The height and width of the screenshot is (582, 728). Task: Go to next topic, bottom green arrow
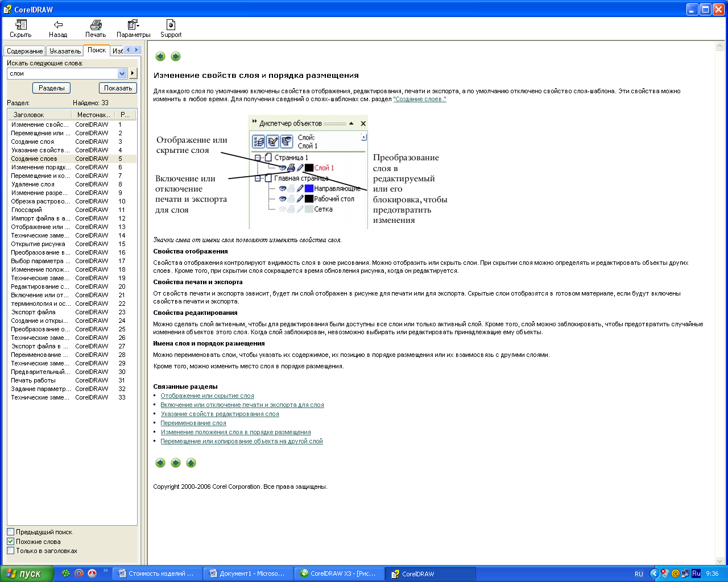coord(176,463)
